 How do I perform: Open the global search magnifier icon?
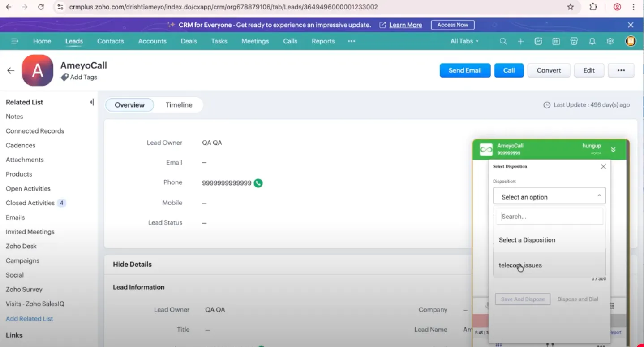[503, 41]
